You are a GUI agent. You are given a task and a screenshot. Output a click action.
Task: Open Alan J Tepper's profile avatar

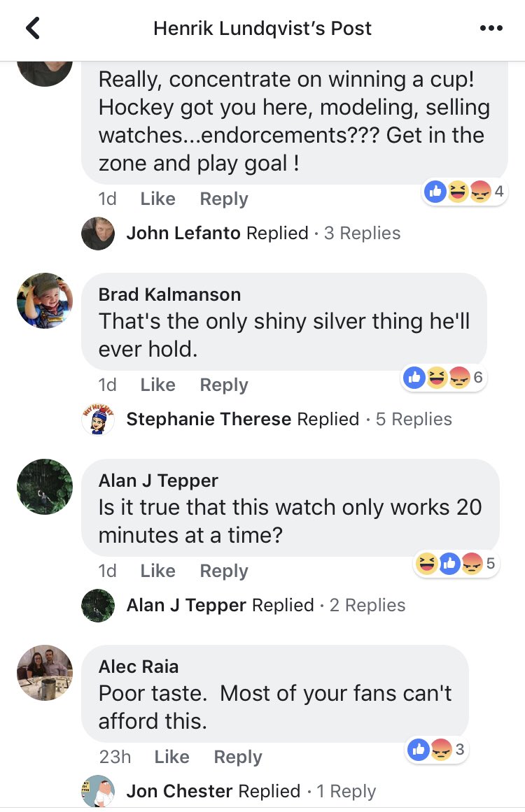[45, 487]
